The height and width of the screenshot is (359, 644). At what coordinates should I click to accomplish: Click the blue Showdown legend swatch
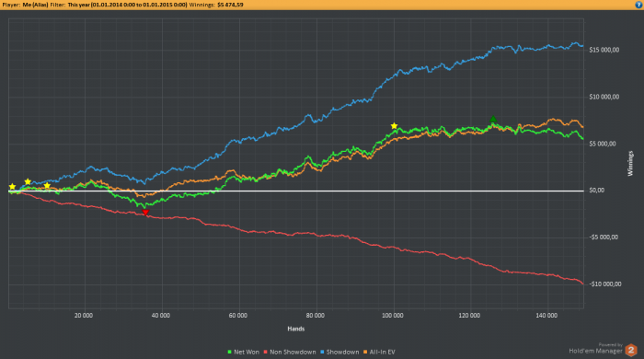click(x=322, y=352)
